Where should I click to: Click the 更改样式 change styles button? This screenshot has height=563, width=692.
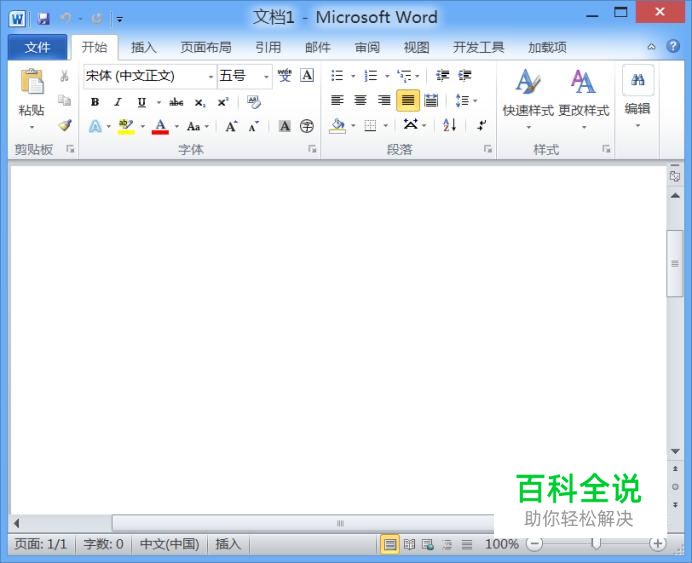(x=583, y=98)
